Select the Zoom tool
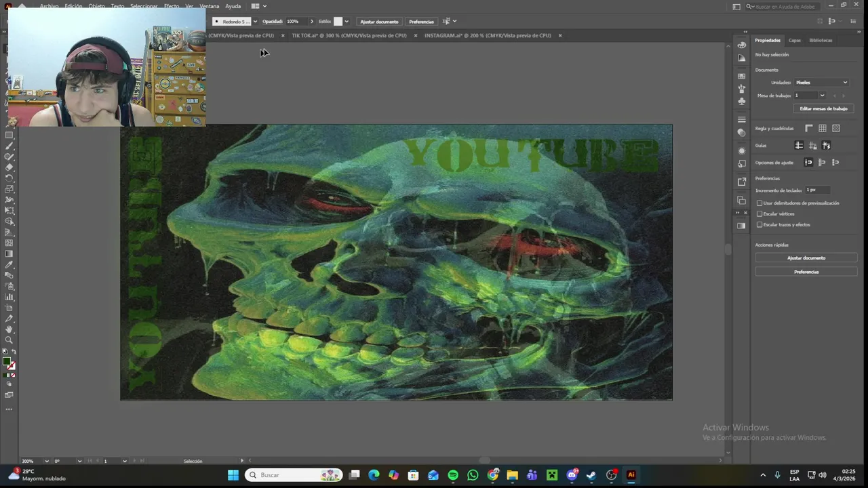The width and height of the screenshot is (868, 488). tap(9, 340)
